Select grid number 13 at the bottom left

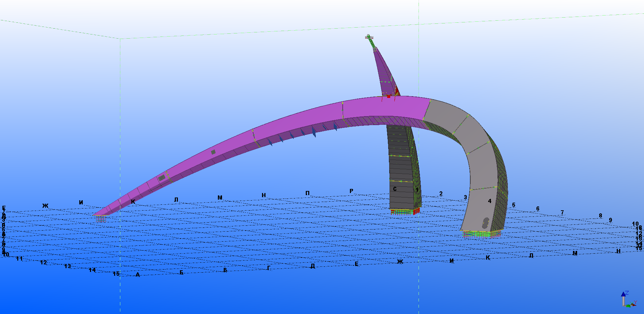68,266
